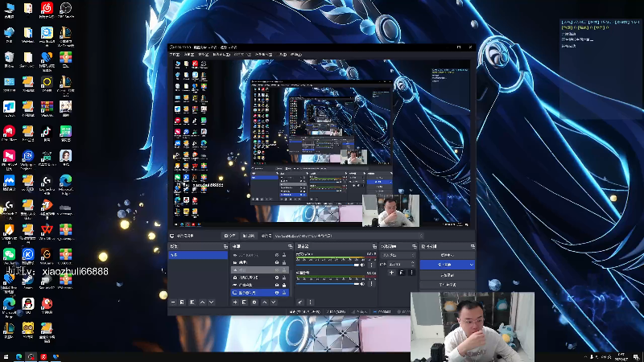Adjust the second audio channel volume slider
Image resolution: width=644 pixels, height=362 pixels.
(328, 284)
